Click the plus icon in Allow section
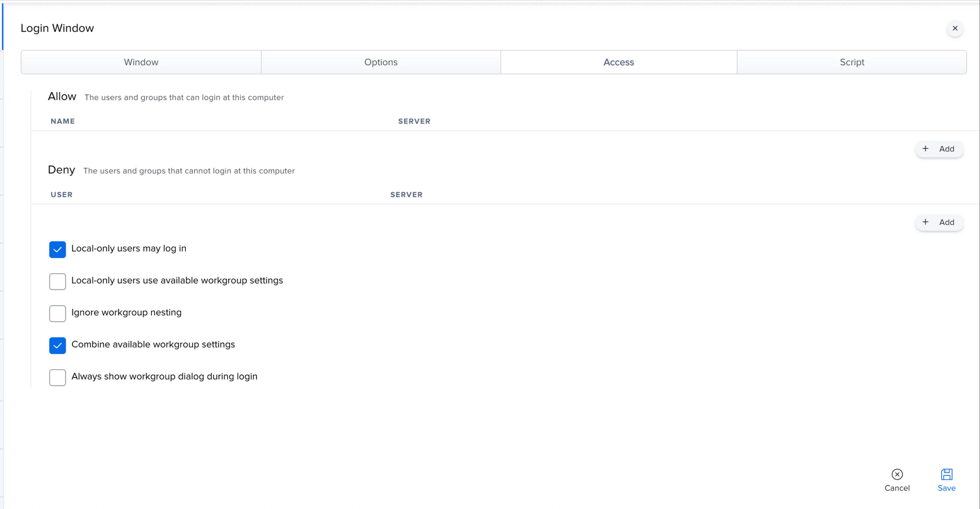Viewport: 980px width, 509px height. [x=925, y=148]
